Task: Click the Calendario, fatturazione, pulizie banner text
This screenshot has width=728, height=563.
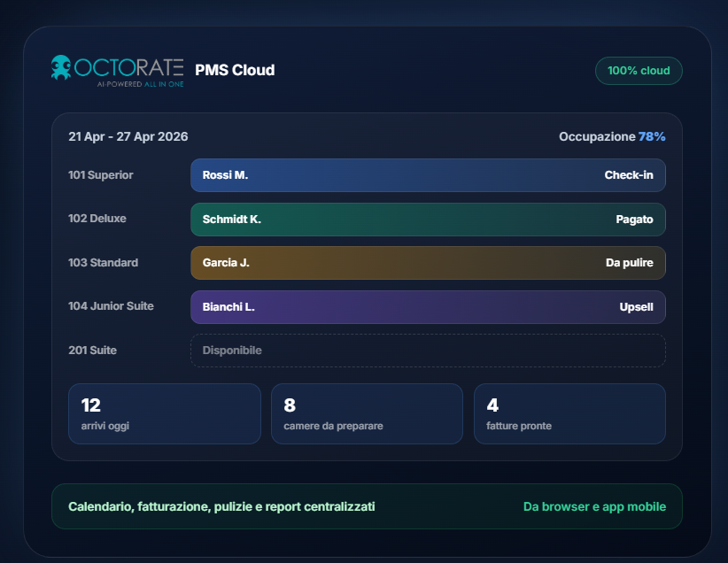Action: point(221,506)
